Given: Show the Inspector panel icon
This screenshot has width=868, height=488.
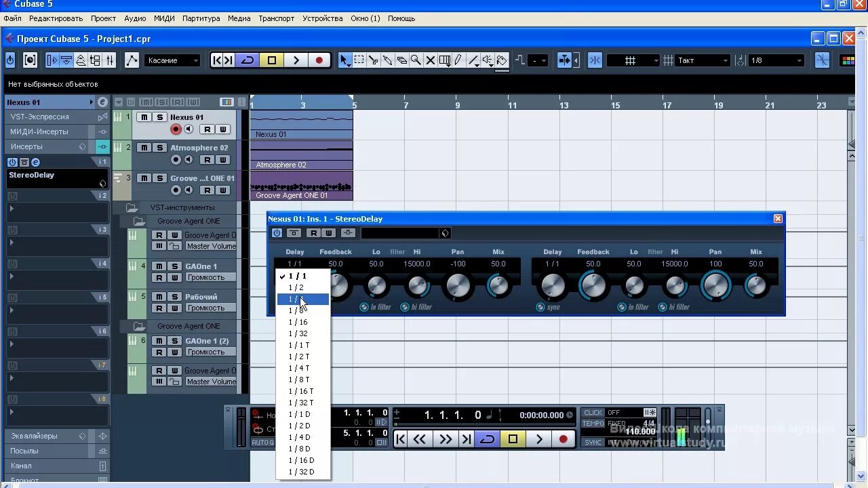Looking at the screenshot, I should [x=52, y=60].
